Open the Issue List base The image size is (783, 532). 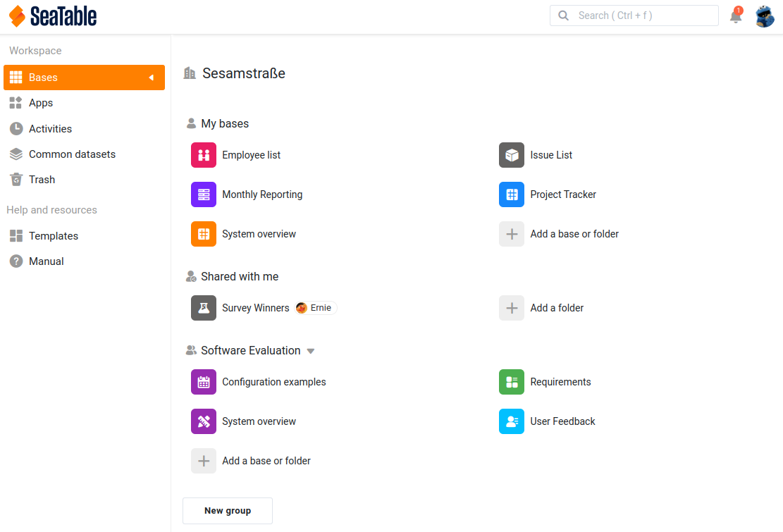[550, 155]
